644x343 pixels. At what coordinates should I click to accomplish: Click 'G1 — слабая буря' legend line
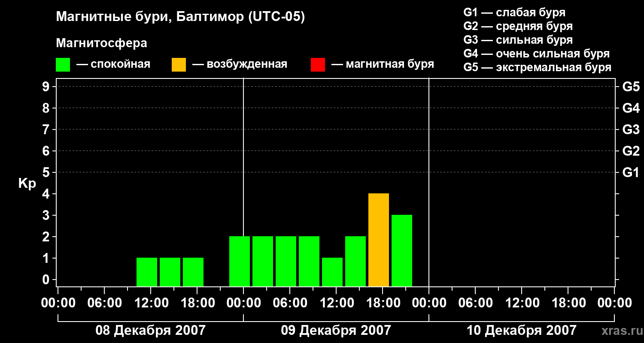click(514, 12)
